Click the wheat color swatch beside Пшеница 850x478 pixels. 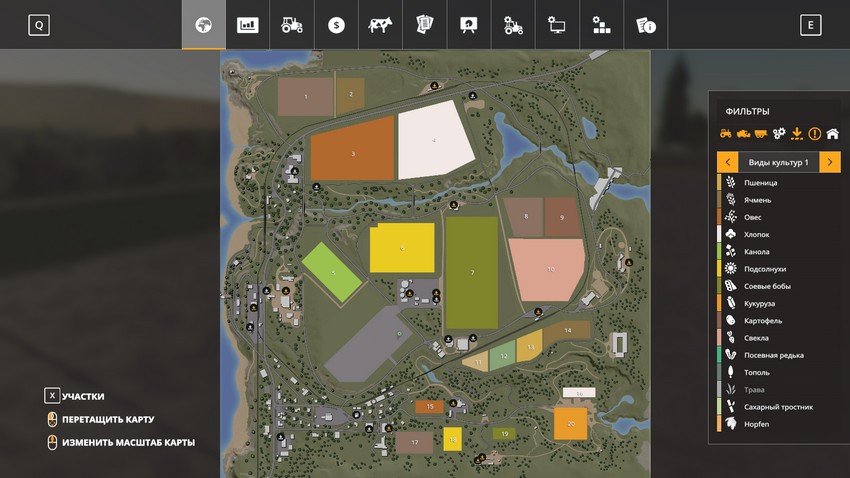(719, 183)
